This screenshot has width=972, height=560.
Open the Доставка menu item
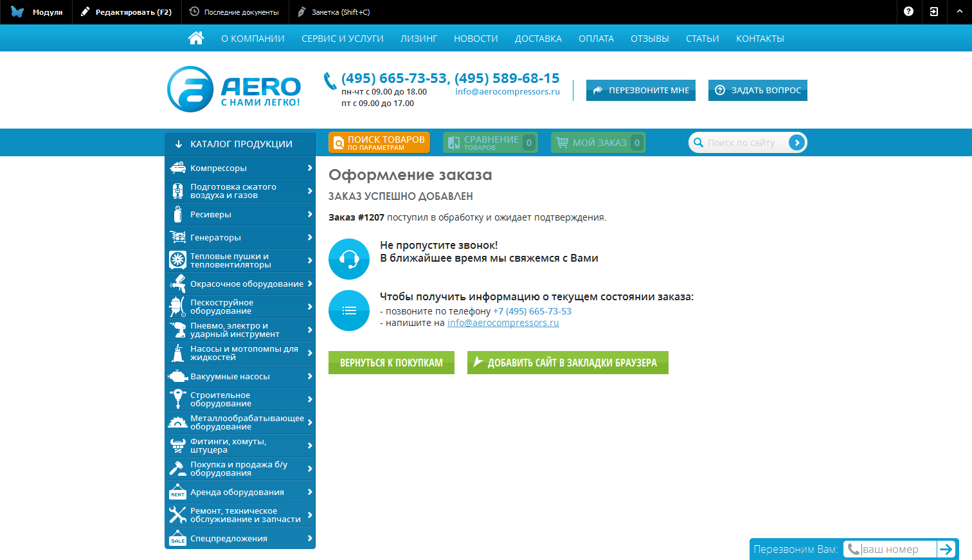click(538, 39)
